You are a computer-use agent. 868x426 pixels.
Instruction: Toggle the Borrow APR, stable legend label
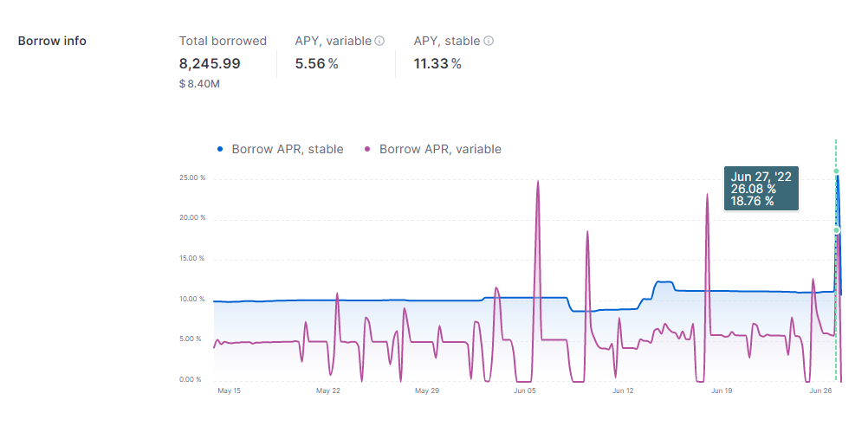287,149
